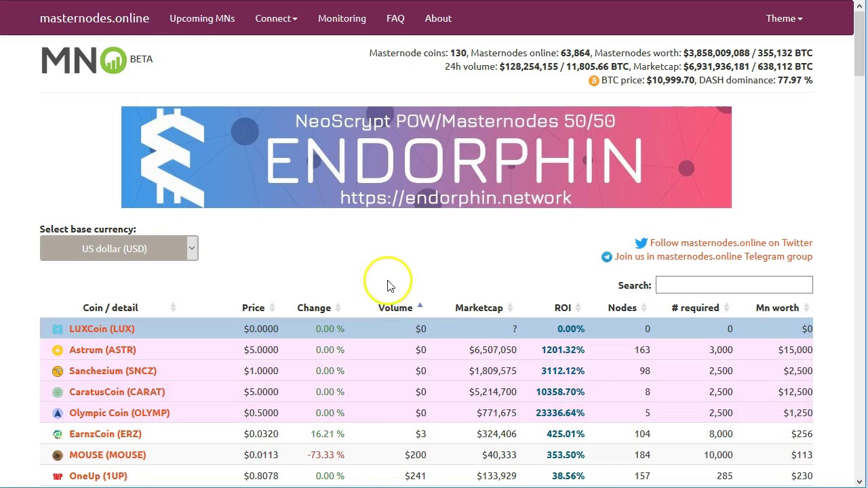Viewport: 868px width, 488px height.
Task: Open the About page
Action: pyautogui.click(x=438, y=18)
